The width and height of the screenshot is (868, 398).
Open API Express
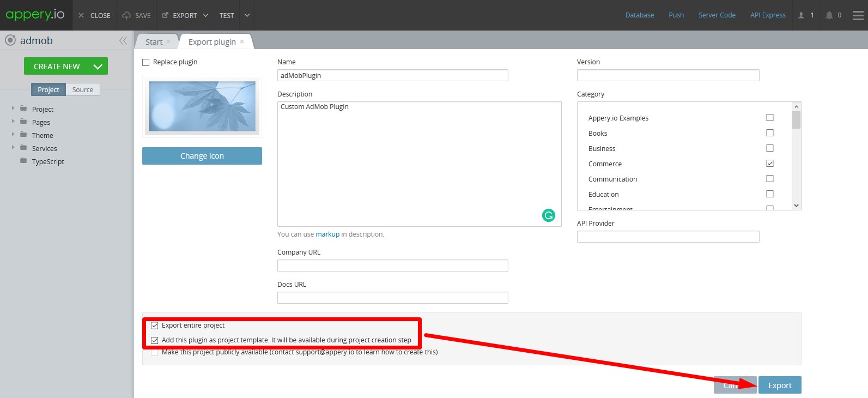tap(768, 15)
